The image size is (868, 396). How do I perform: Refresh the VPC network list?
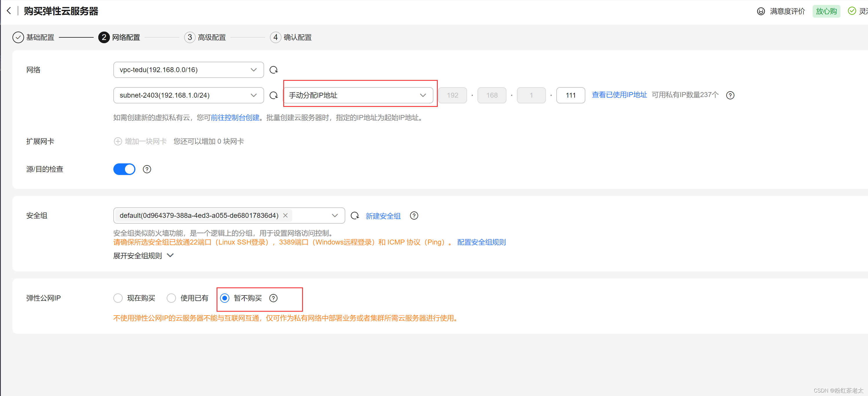(x=274, y=70)
